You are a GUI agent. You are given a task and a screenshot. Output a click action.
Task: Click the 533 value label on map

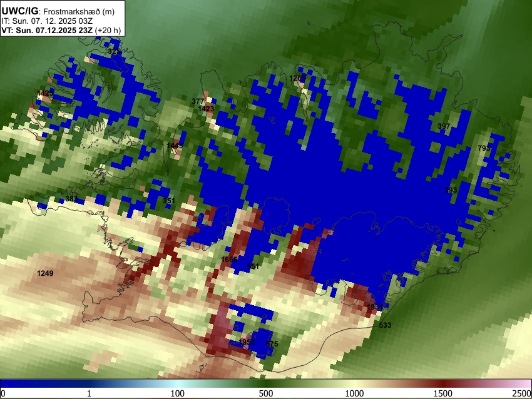[x=385, y=325]
